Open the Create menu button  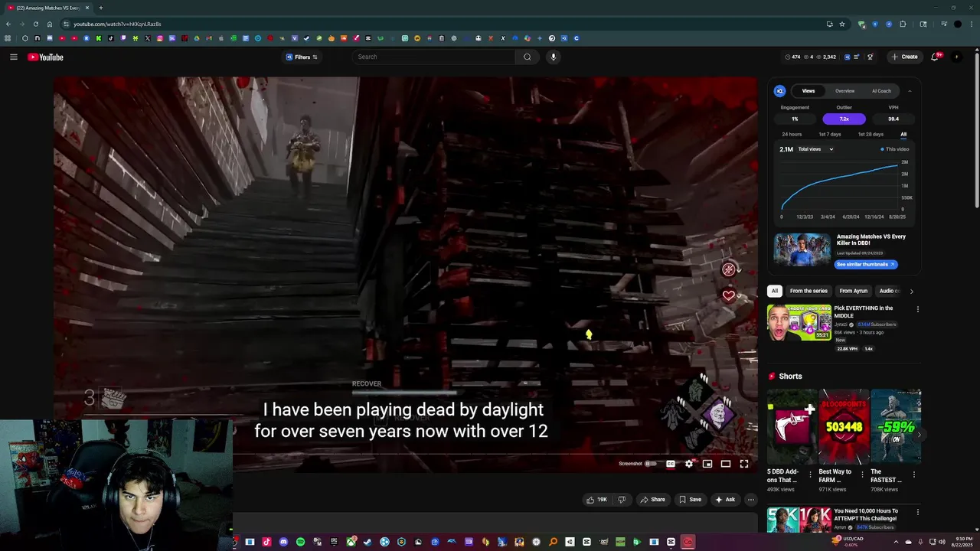tap(904, 57)
